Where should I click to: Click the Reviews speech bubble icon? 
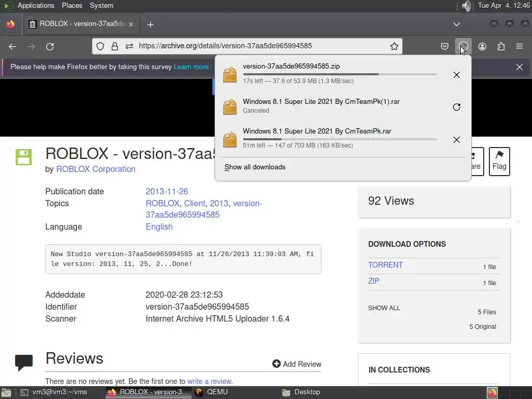tap(24, 362)
